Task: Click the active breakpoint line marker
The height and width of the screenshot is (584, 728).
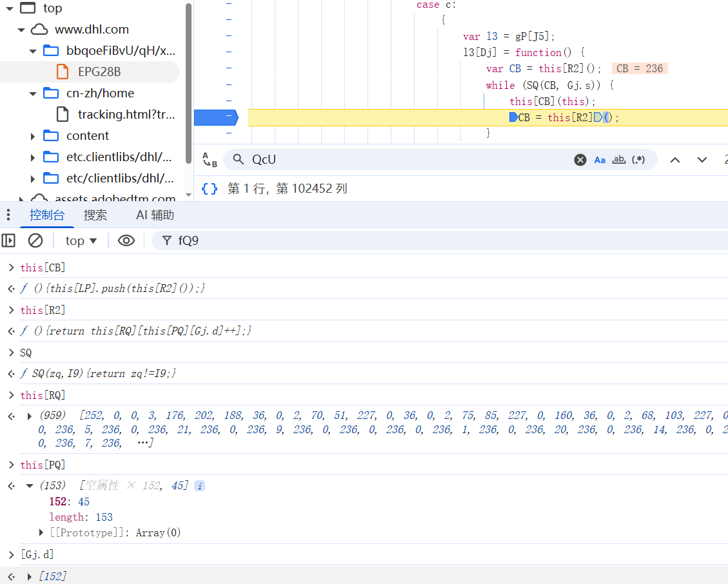Action: [x=217, y=117]
